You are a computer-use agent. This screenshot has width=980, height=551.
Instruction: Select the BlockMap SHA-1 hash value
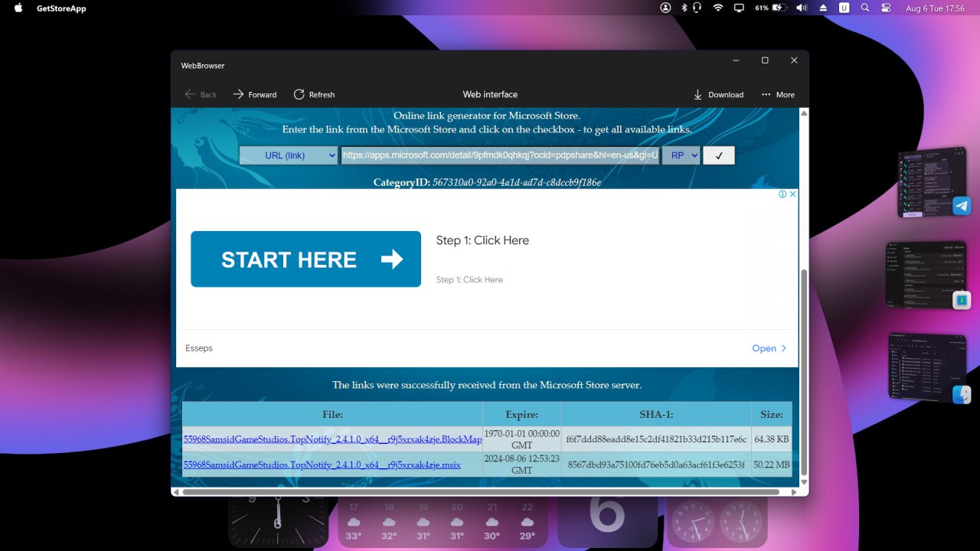coord(657,439)
